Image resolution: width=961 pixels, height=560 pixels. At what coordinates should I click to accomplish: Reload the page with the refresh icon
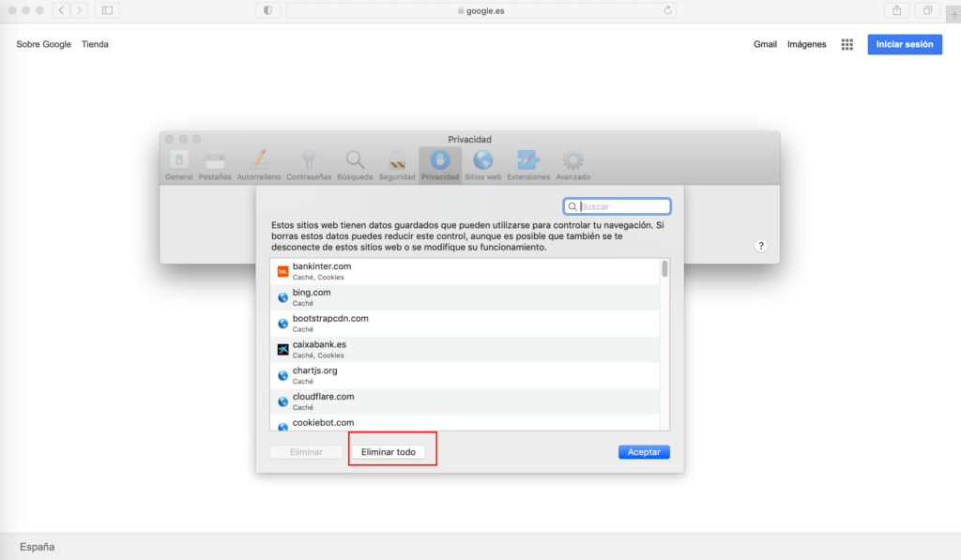click(667, 10)
